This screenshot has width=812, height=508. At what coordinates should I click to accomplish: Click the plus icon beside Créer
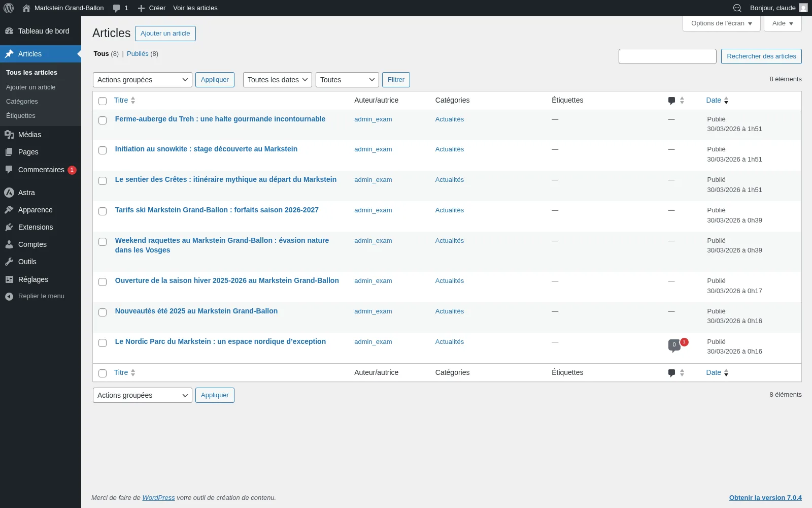(141, 8)
